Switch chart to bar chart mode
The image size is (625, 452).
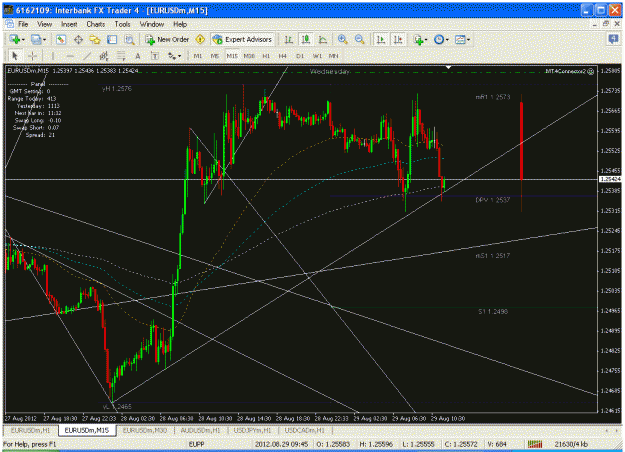tap(288, 39)
